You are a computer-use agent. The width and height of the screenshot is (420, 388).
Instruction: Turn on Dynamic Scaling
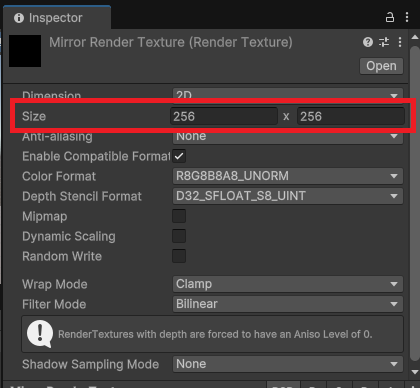pyautogui.click(x=179, y=236)
